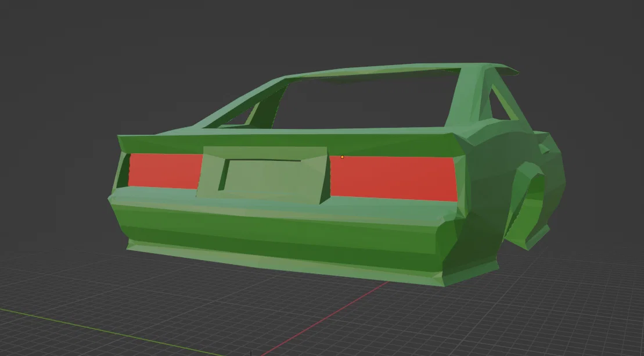Select the right red taillight face
644x356 pixels.
[x=394, y=178]
